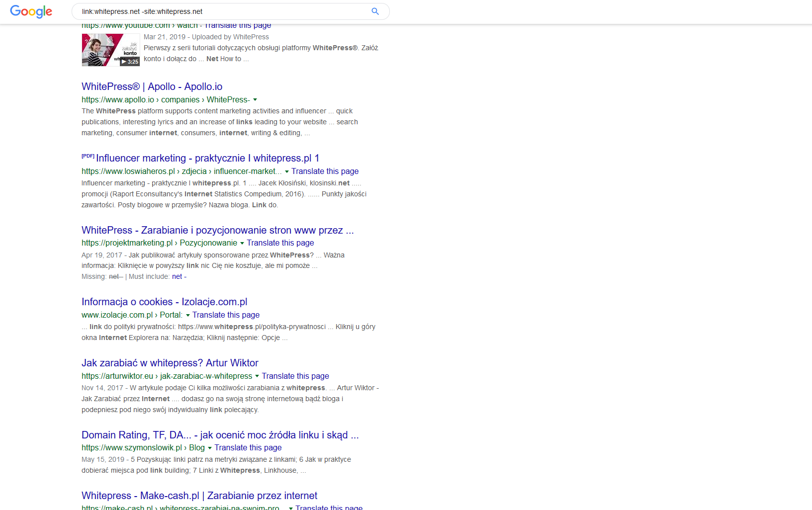Expand dropdown arrow beside izolacje.com.pl URL
The image size is (812, 510).
[x=188, y=315]
